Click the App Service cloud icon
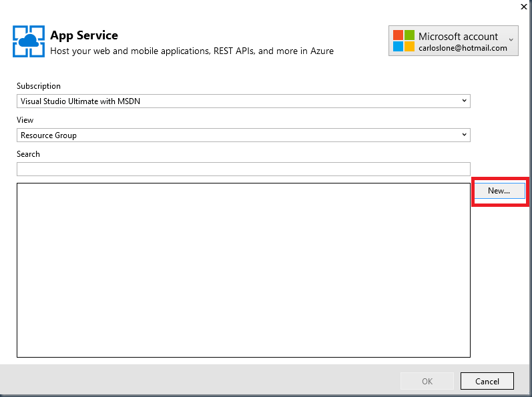This screenshot has height=397, width=532. coord(29,41)
